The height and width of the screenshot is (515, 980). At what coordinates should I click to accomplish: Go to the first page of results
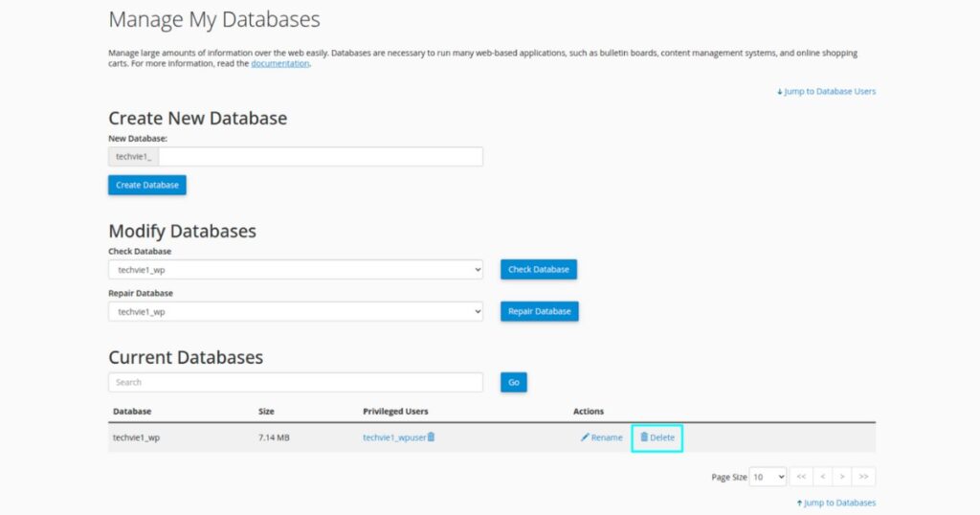[x=801, y=477]
